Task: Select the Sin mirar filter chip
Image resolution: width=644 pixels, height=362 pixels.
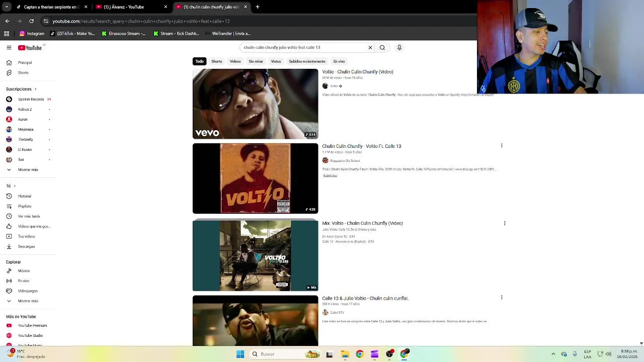Action: click(256, 61)
